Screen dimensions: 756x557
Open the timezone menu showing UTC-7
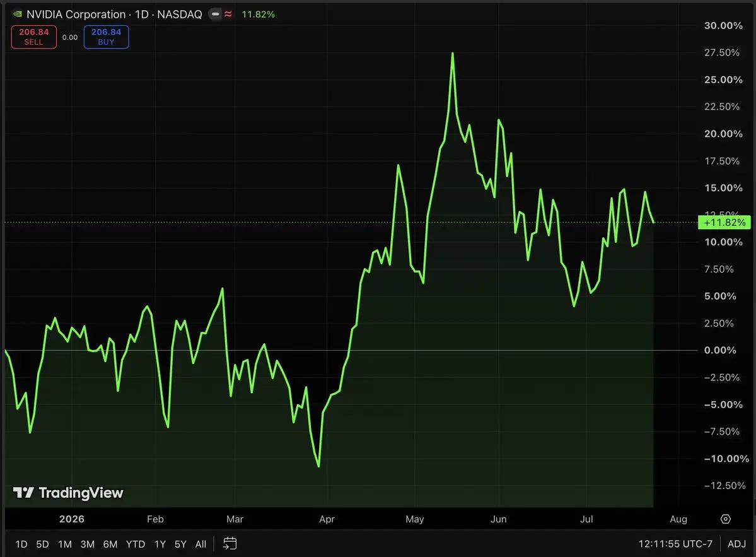point(675,544)
